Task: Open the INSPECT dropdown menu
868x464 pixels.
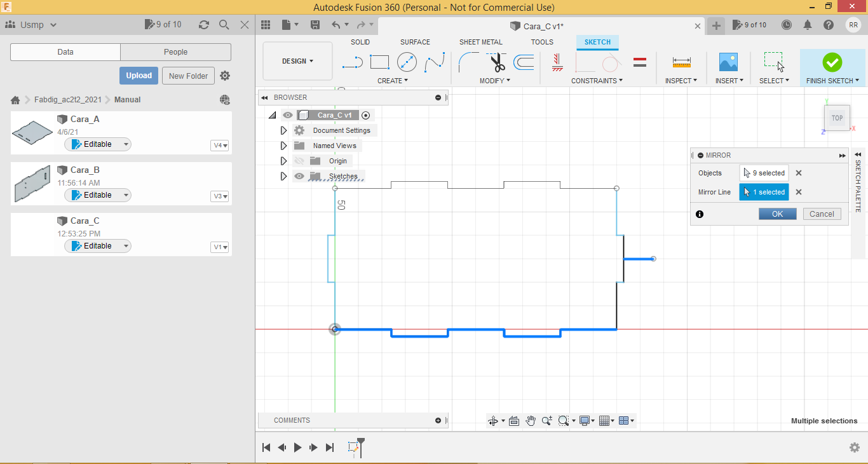Action: tap(681, 81)
